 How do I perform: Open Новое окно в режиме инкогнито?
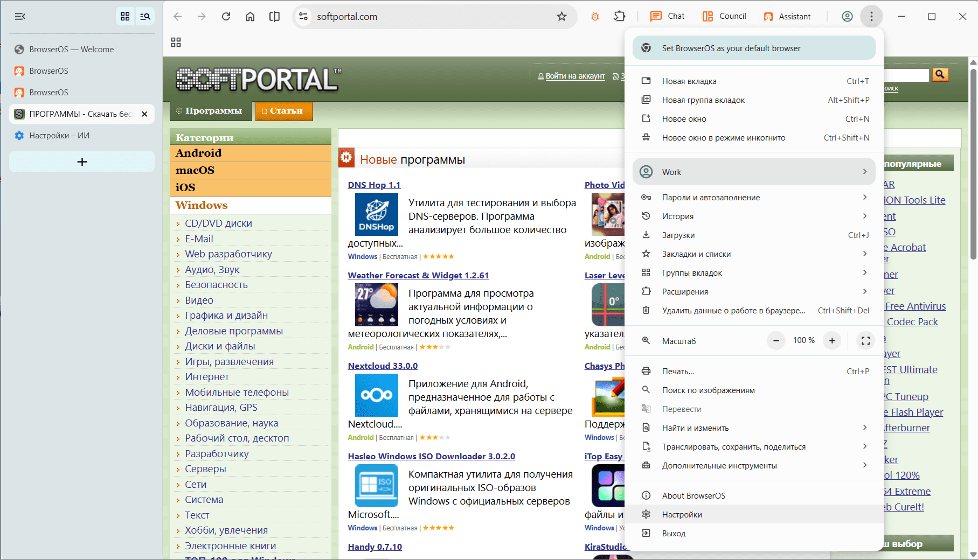coord(754,138)
